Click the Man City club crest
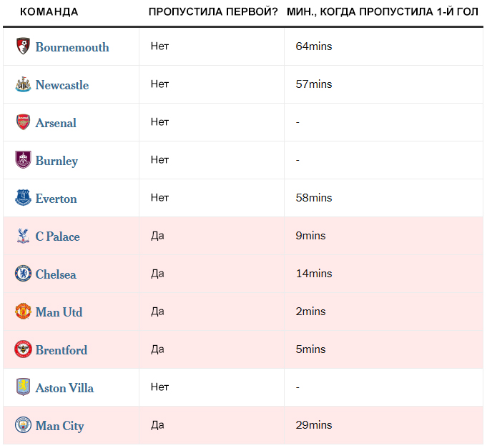The width and height of the screenshot is (487, 448). (x=23, y=424)
